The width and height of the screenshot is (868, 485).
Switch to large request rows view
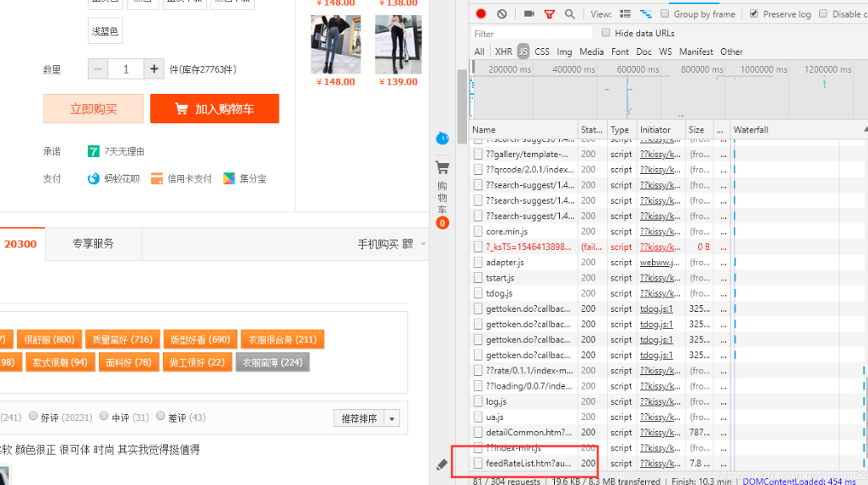pyautogui.click(x=625, y=14)
